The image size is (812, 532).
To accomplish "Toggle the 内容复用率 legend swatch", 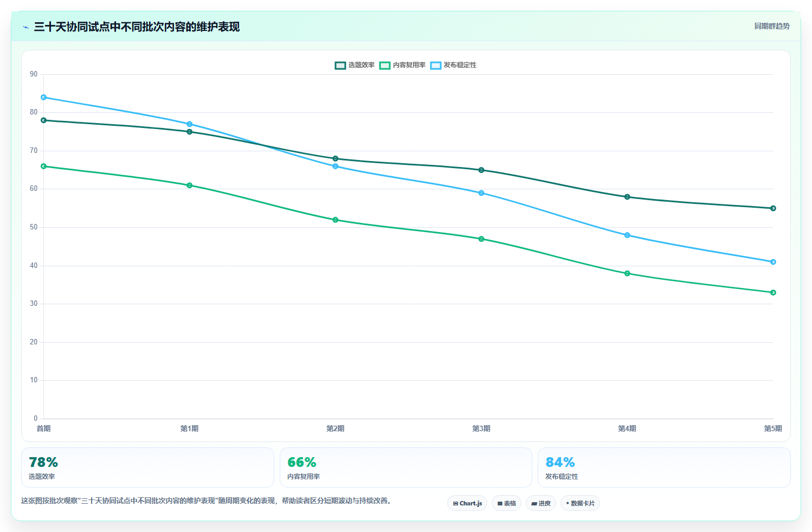I will pos(385,65).
